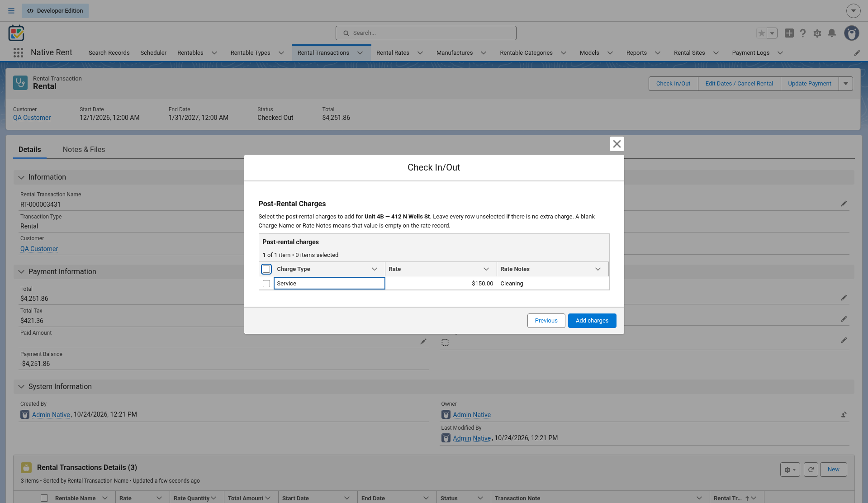
Task: Click the Native Rent app logo
Action: coord(16,33)
